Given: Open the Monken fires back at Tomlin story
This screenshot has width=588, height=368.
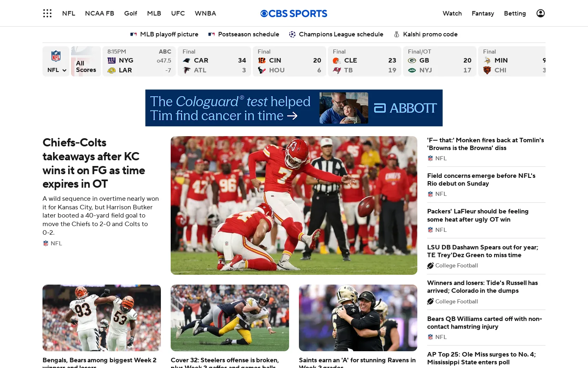Looking at the screenshot, I should tap(486, 144).
